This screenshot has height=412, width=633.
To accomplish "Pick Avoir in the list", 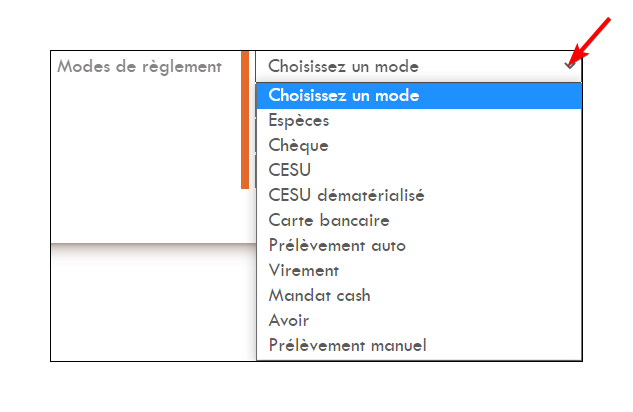I will 419,321.
